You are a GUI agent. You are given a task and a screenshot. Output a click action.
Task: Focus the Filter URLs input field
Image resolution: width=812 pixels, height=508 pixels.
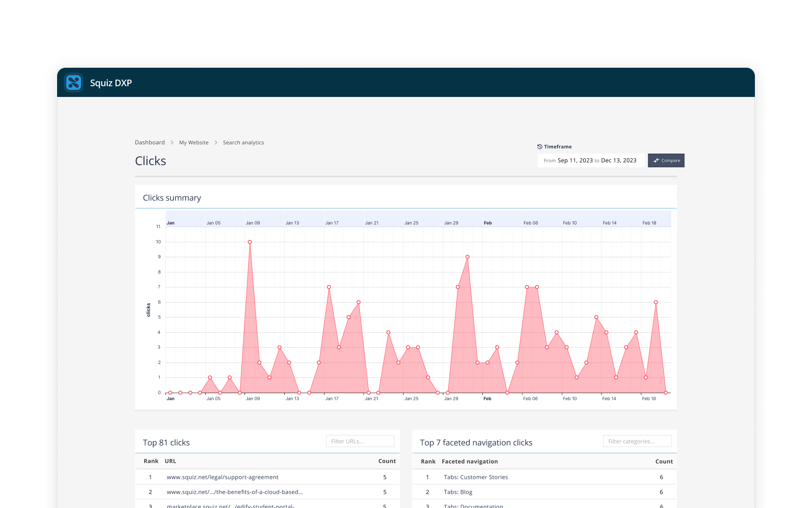click(360, 441)
